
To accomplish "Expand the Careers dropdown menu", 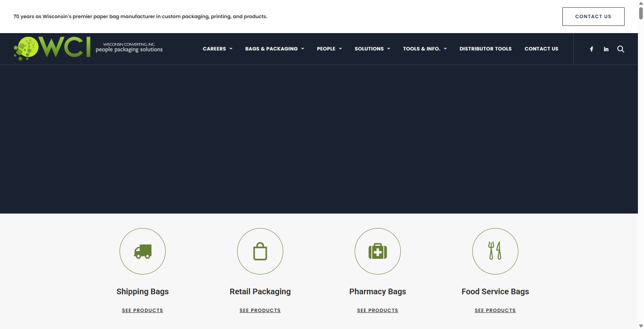I will [x=217, y=48].
